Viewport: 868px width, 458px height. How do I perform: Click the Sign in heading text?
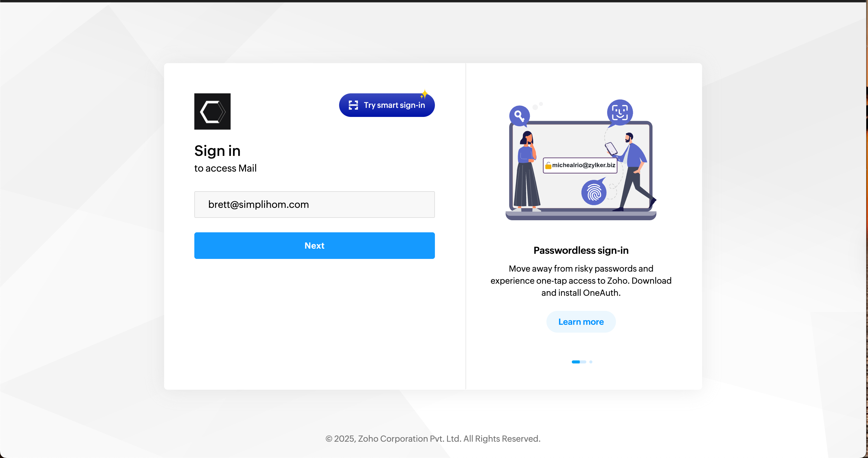(217, 151)
